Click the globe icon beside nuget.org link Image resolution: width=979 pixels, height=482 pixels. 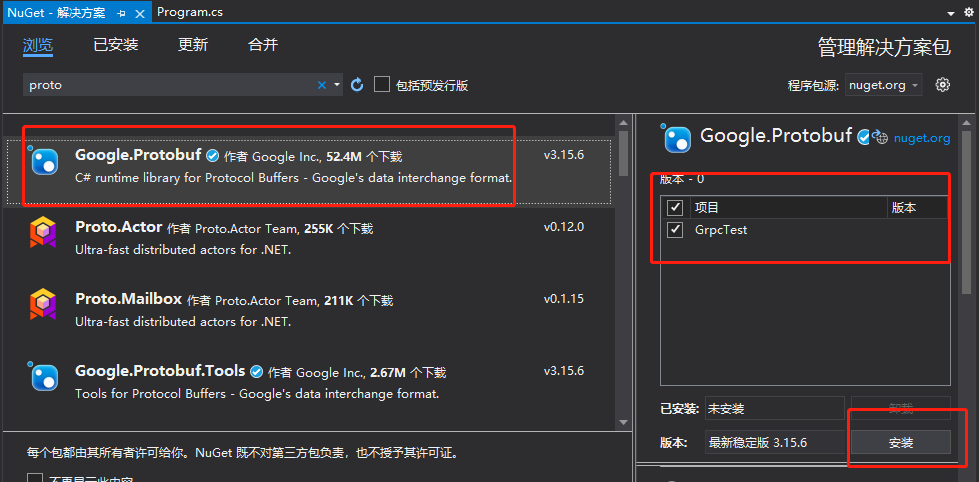pos(880,137)
